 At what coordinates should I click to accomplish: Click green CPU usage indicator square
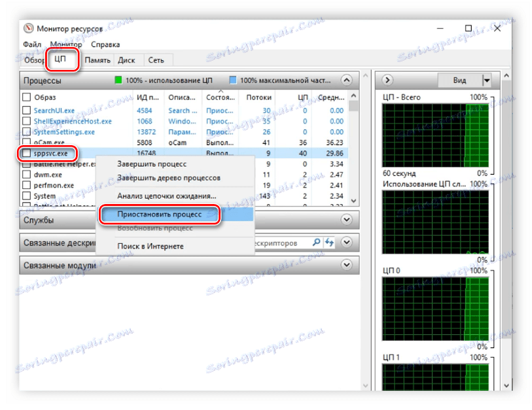(118, 80)
